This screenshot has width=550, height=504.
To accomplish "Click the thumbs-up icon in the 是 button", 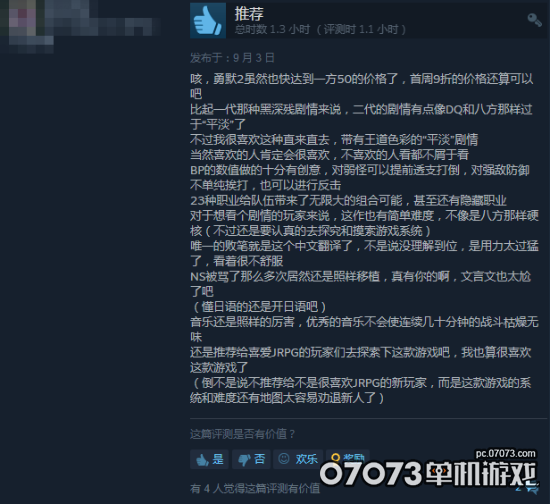I will click(x=202, y=459).
